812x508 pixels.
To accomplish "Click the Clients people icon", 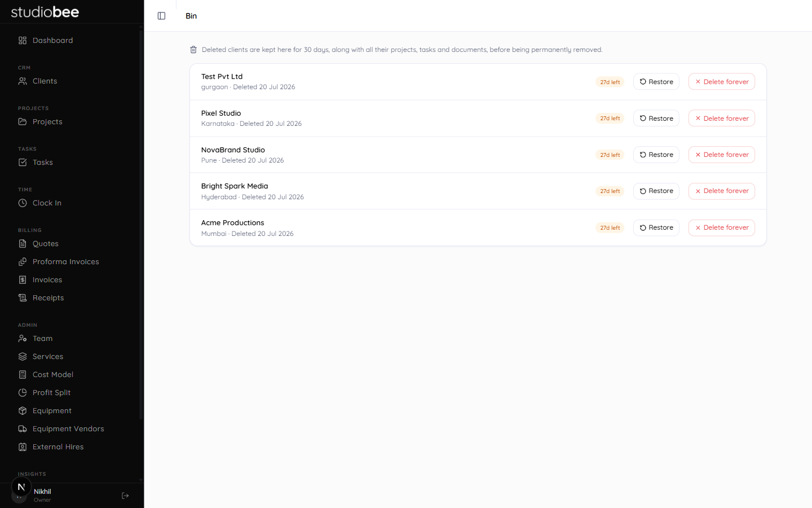I will [x=23, y=81].
